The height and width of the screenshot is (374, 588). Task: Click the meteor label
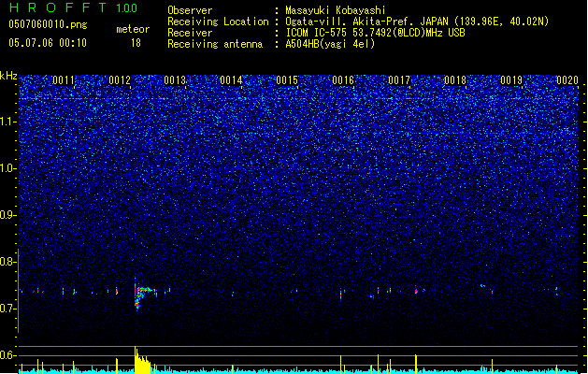point(133,29)
